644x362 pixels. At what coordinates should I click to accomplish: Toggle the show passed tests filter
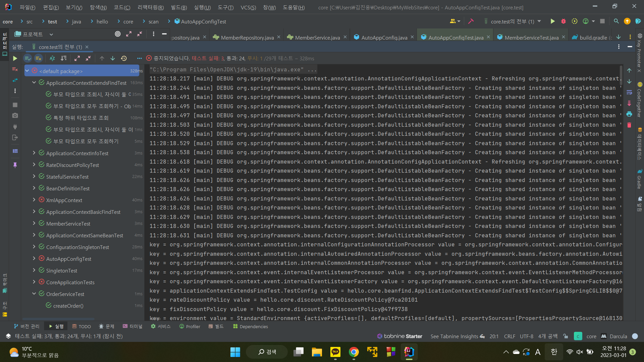click(28, 58)
